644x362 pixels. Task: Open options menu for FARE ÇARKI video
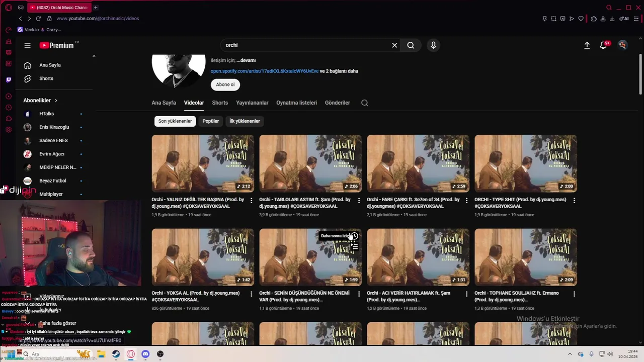(466, 201)
